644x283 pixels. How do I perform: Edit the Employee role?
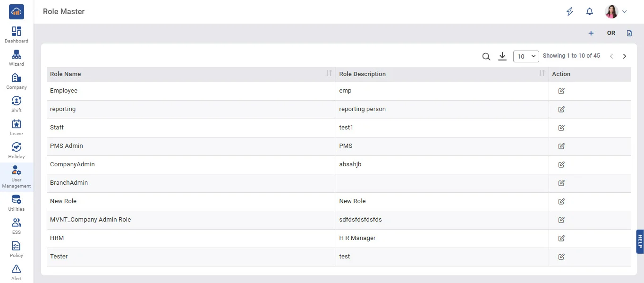coord(561,91)
